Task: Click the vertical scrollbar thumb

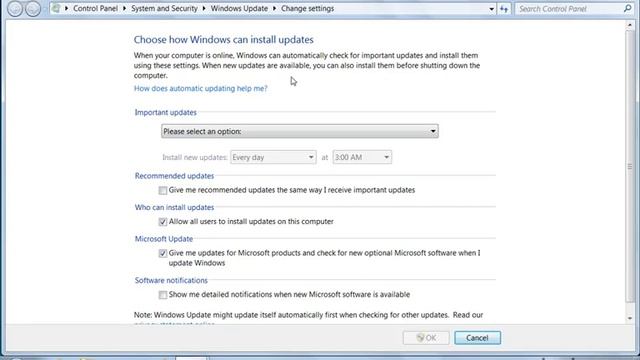Action: click(630, 166)
